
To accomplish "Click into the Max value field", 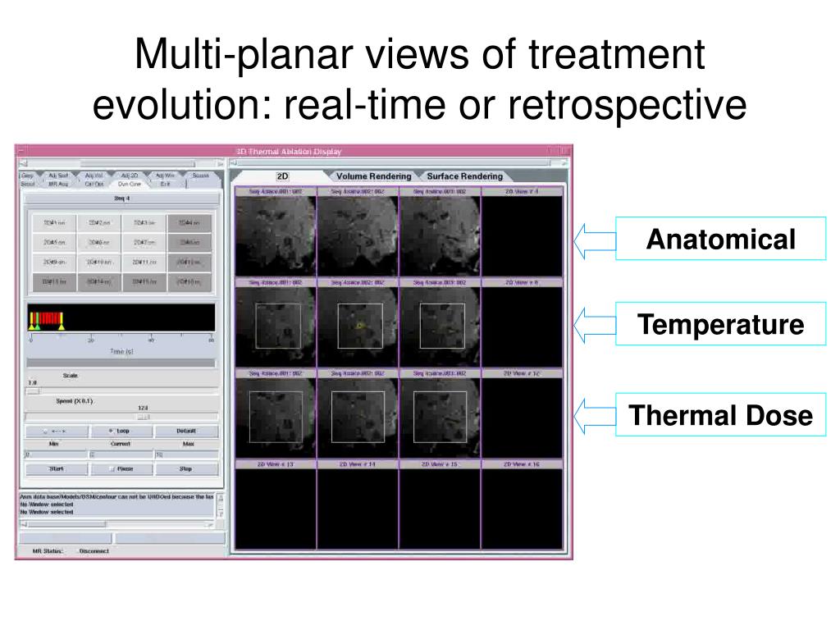I will (x=186, y=454).
